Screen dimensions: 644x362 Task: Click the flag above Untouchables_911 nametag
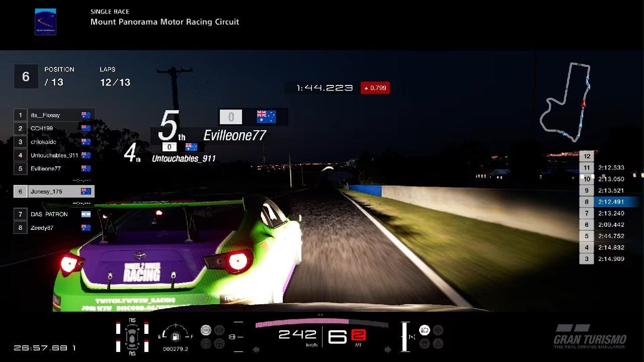click(x=191, y=147)
